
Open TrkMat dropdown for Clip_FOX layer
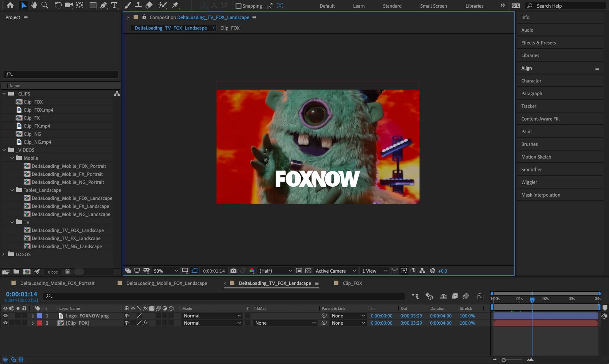coord(285,323)
